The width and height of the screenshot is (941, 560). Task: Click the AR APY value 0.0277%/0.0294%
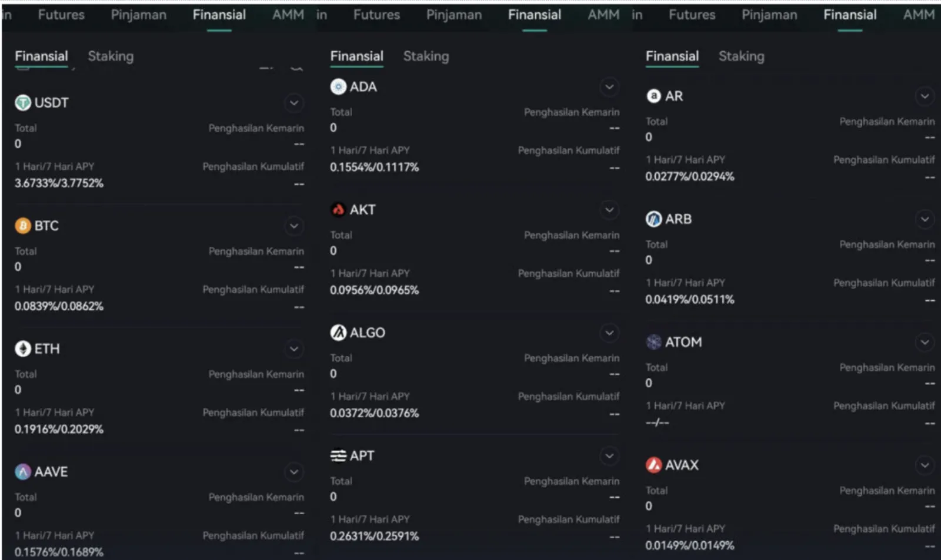690,176
